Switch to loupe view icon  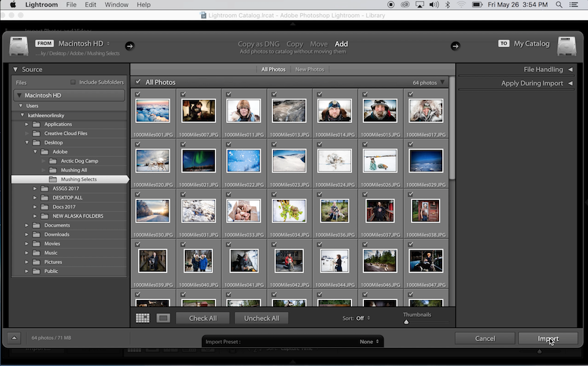(163, 318)
